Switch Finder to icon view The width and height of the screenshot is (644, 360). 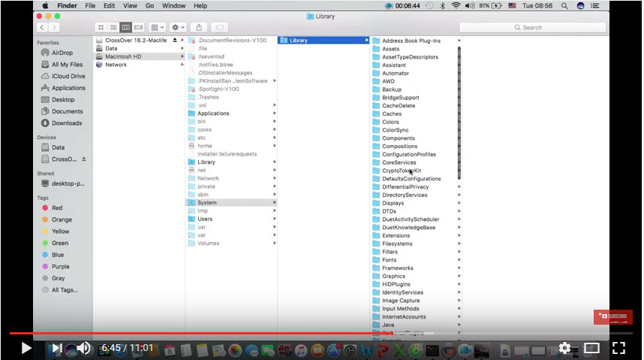101,27
